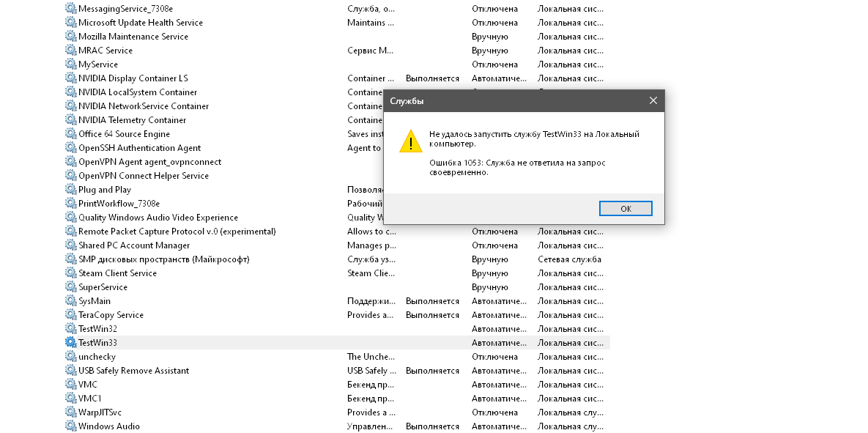868x433 pixels.
Task: Click gear icon of OpenSSH Authentication Agent
Action: click(70, 147)
